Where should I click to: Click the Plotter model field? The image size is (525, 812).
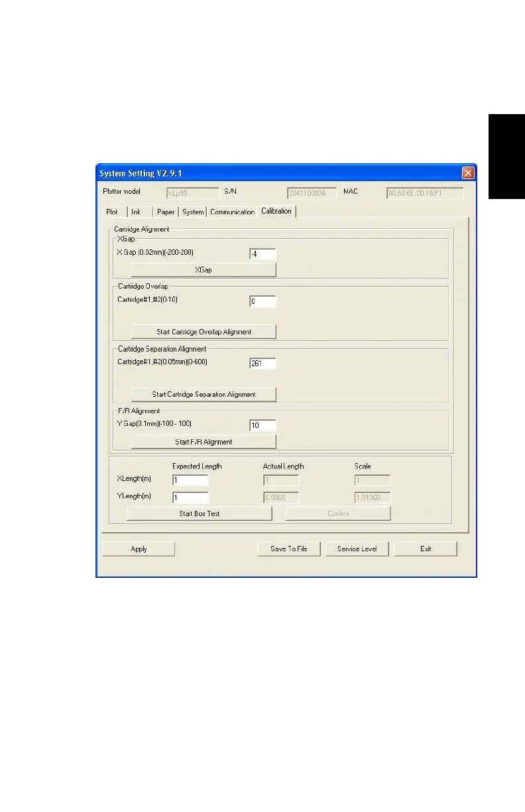pos(192,194)
